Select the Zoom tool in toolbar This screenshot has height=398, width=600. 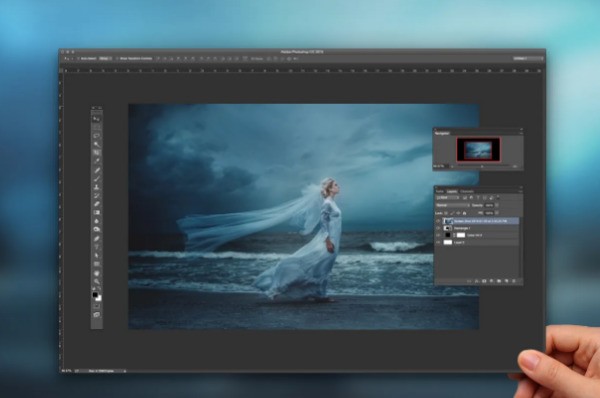(97, 281)
